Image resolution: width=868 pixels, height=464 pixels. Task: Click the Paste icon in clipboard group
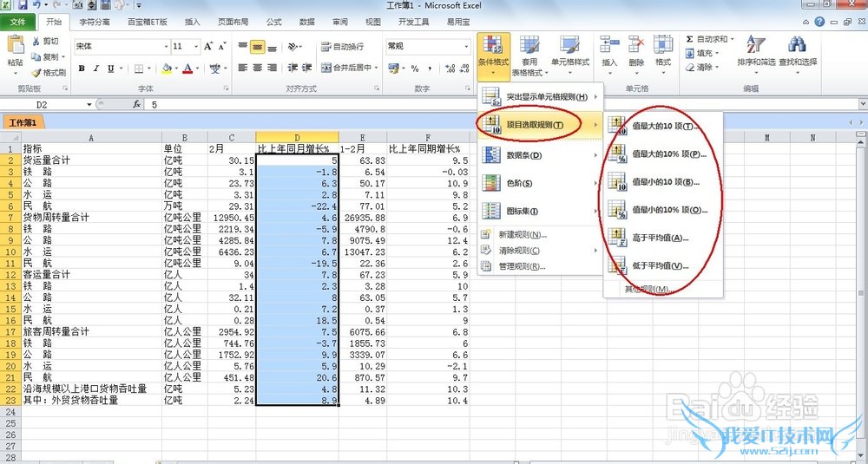tap(15, 45)
